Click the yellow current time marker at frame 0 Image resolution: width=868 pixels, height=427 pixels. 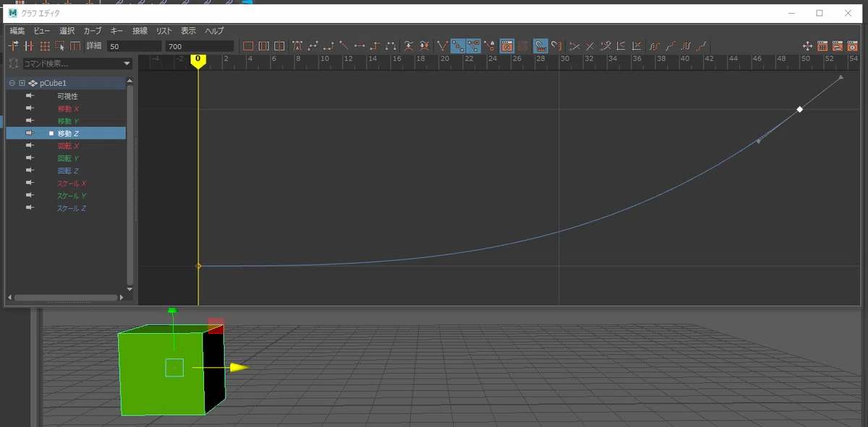(x=197, y=61)
